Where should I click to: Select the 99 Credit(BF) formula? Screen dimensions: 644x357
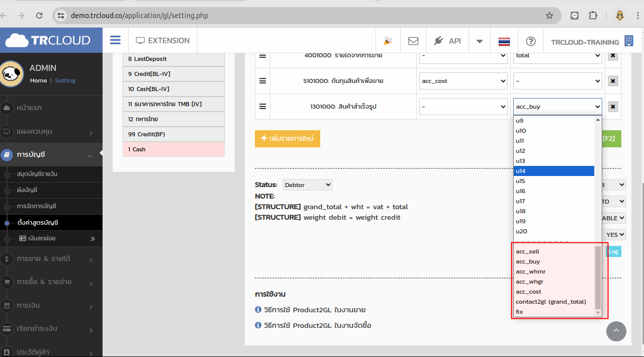tap(173, 134)
